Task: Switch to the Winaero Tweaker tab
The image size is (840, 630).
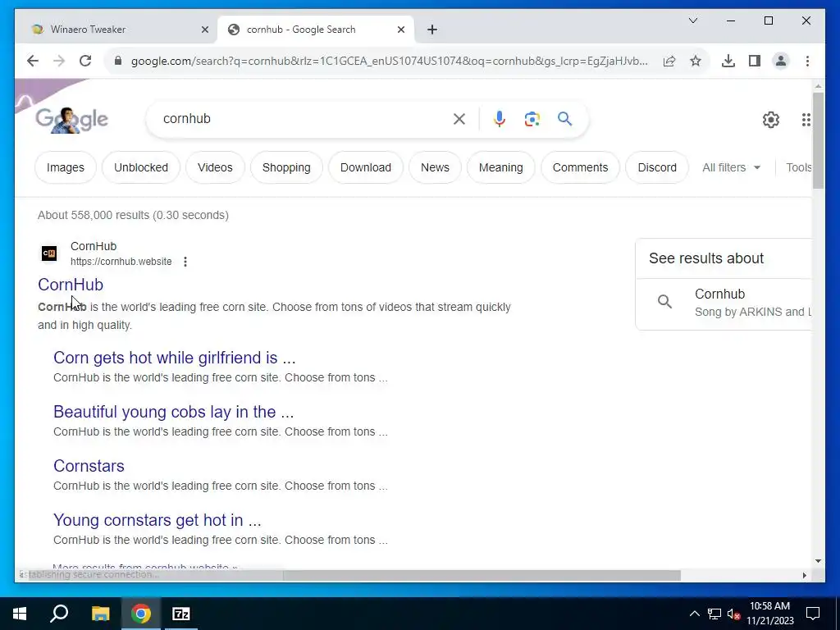Action: point(116,30)
